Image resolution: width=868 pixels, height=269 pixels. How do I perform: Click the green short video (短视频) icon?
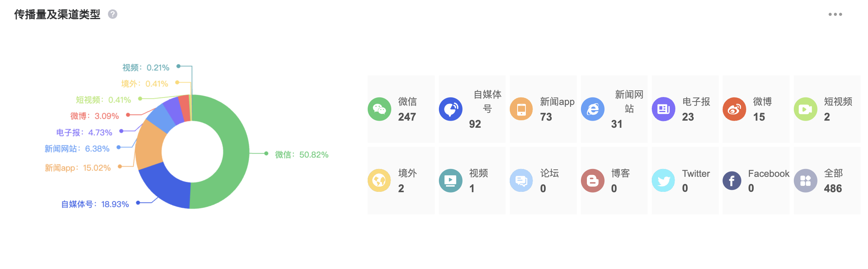pos(805,109)
